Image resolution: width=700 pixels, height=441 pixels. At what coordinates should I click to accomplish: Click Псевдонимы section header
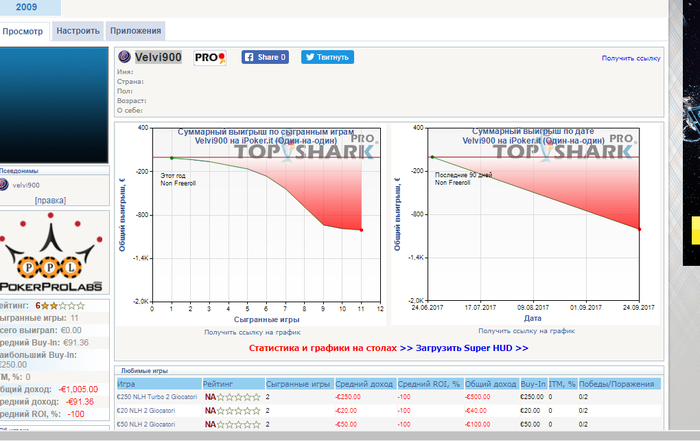tap(19, 171)
